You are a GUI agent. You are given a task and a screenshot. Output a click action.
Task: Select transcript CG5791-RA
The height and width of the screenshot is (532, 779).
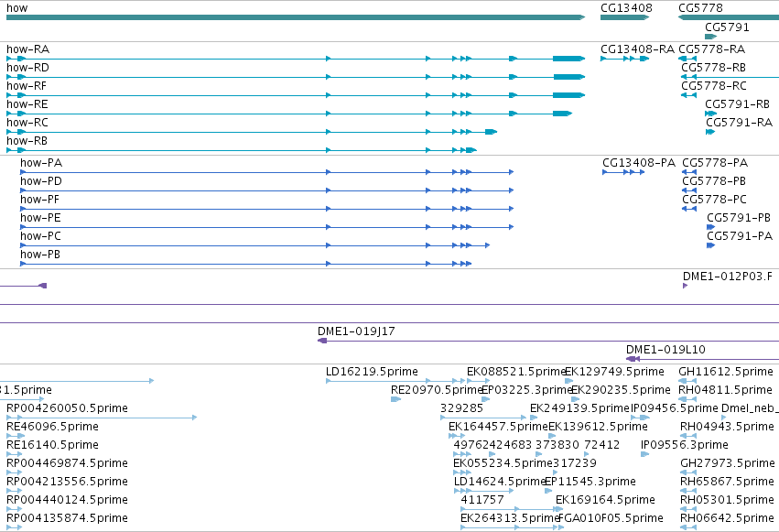pos(740,123)
